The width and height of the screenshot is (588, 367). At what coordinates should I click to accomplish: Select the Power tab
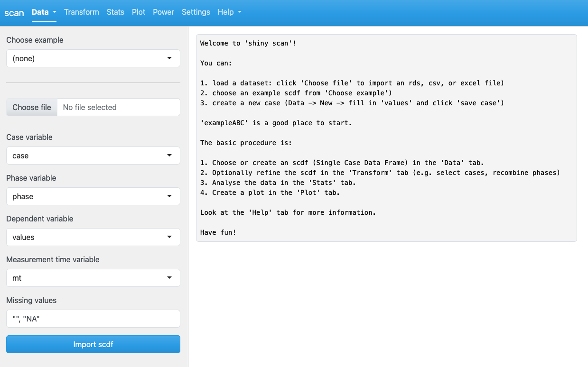click(164, 12)
